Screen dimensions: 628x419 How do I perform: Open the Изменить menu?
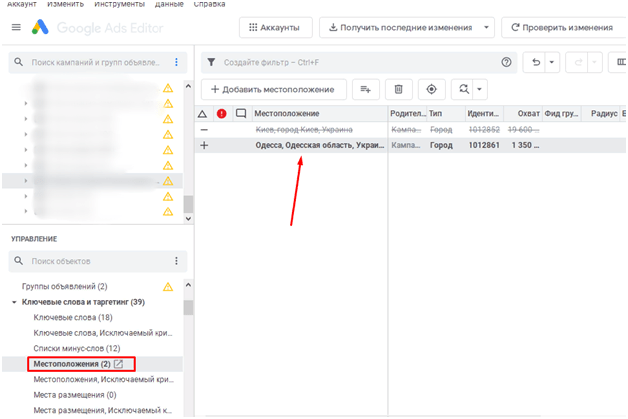65,4
